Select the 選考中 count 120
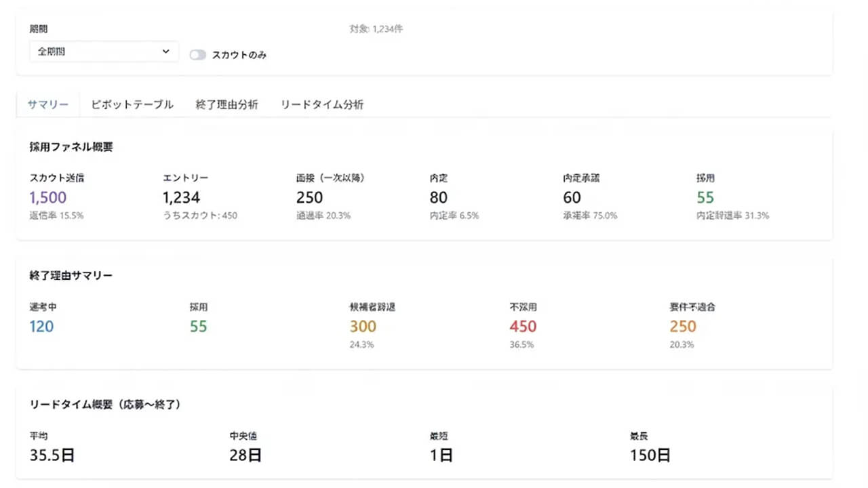 (41, 326)
